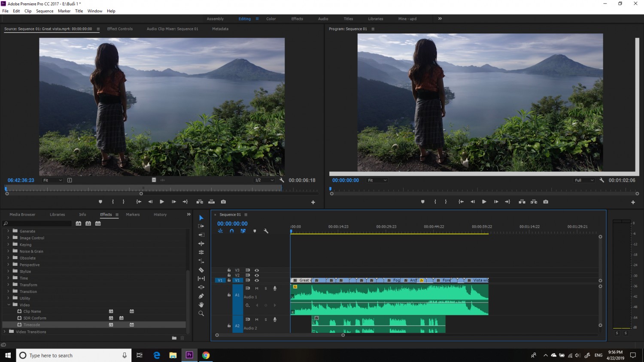The height and width of the screenshot is (362, 644).
Task: Click Lift button in Program monitor
Action: (x=522, y=202)
